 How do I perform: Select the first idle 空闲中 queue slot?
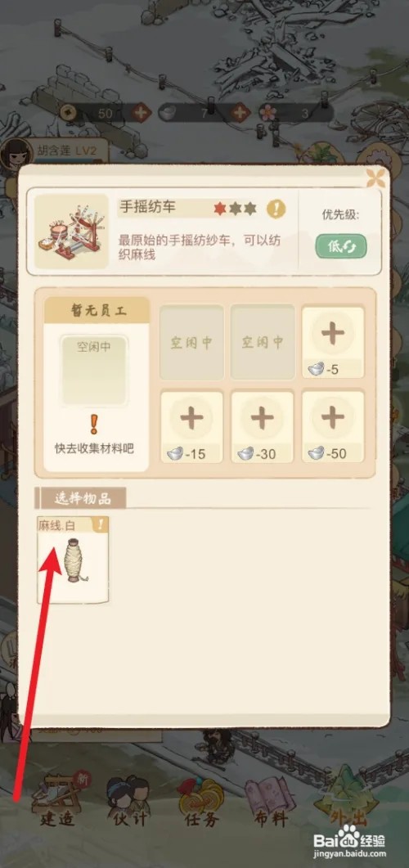click(x=191, y=342)
